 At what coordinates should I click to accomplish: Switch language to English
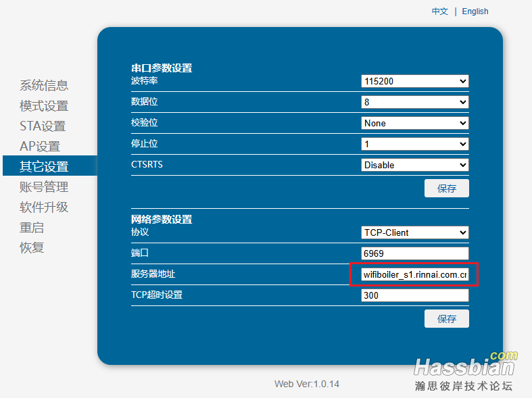point(475,11)
